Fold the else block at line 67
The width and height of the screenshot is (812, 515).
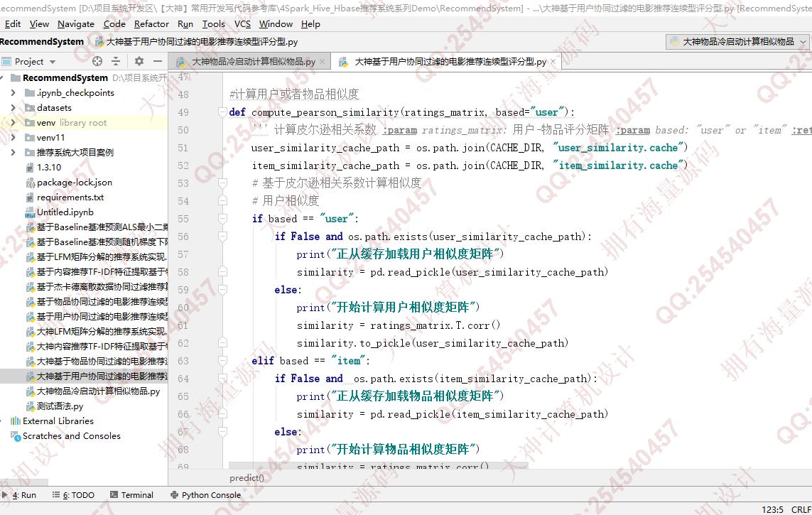click(222, 431)
